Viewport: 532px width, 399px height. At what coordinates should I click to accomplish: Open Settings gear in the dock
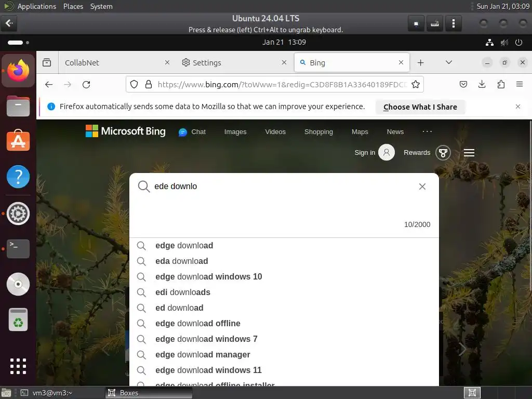click(x=18, y=214)
